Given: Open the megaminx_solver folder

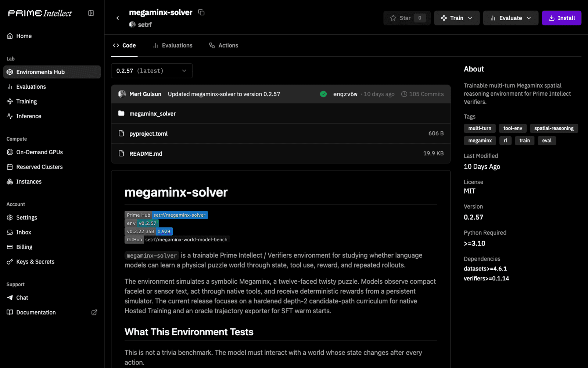Looking at the screenshot, I should 281,113.
